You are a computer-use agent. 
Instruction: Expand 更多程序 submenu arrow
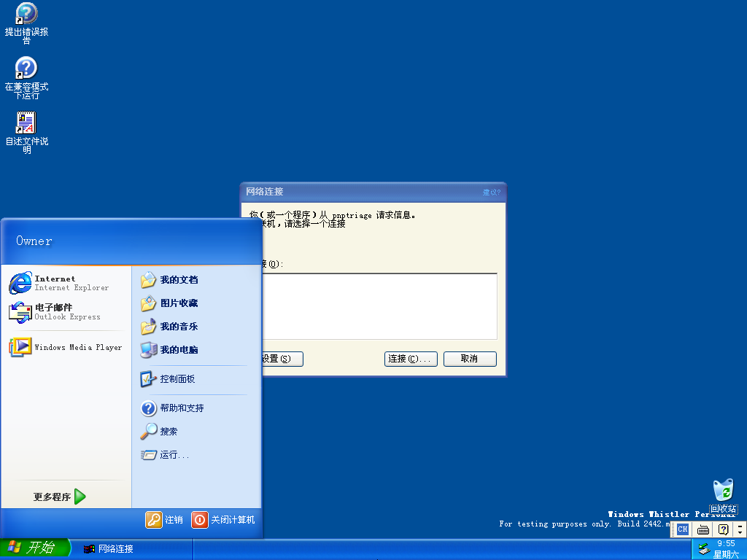[x=80, y=497]
